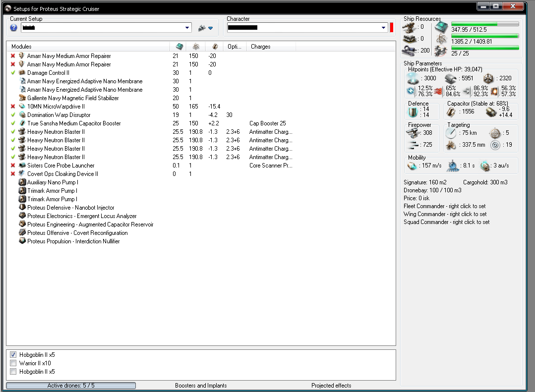This screenshot has height=392, width=535.
Task: Toggle Covert Ops Cloaking Device II state
Action: click(13, 173)
